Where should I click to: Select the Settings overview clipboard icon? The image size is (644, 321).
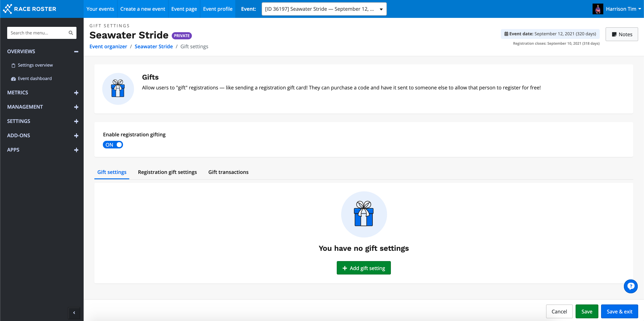tap(13, 65)
